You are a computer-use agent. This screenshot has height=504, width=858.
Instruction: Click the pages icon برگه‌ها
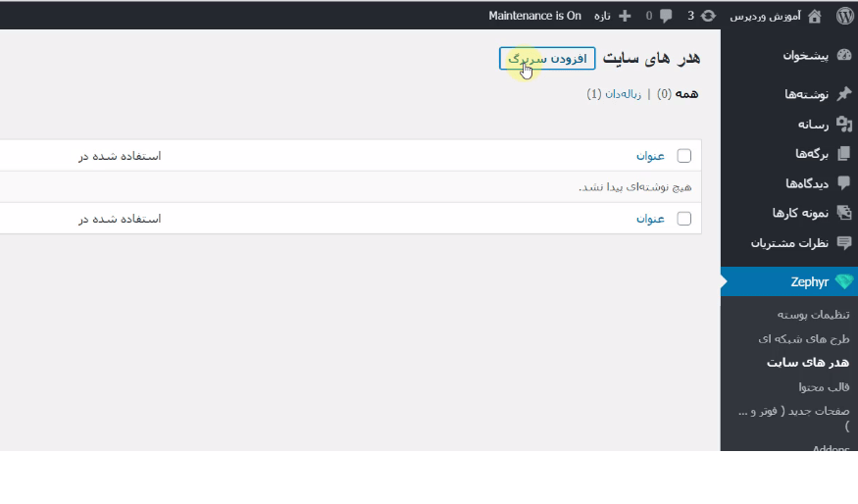[x=844, y=154]
